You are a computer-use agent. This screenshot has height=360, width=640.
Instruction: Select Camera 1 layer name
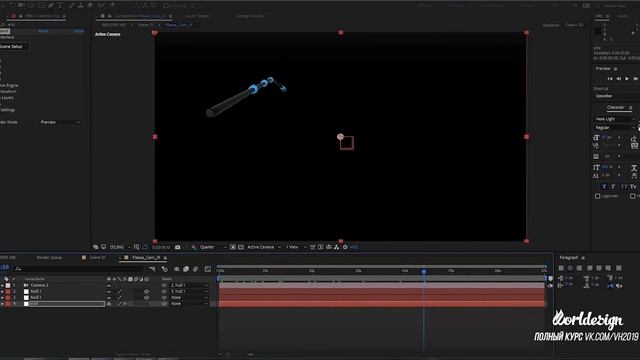coord(39,285)
